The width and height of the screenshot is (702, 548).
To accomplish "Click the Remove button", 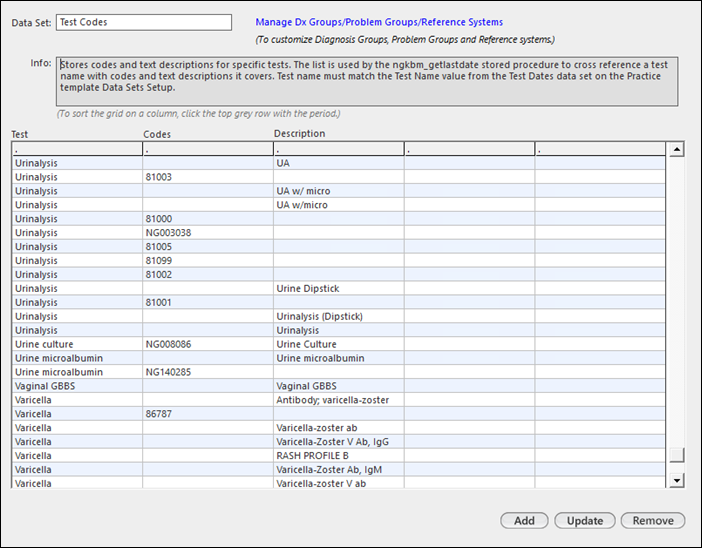I will click(x=653, y=520).
